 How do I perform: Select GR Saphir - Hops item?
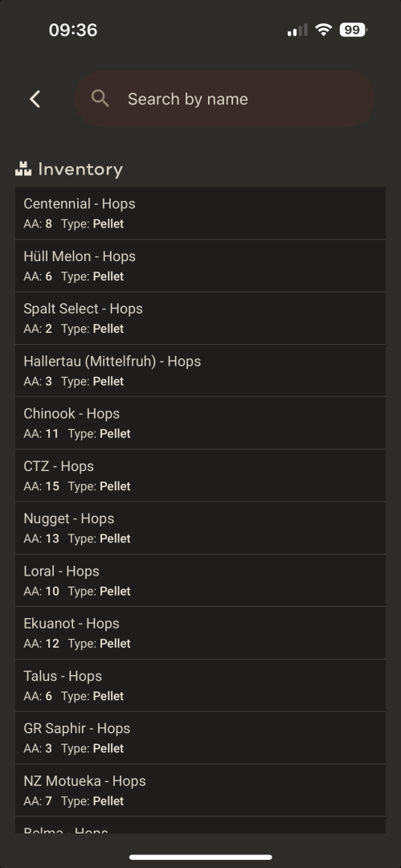201,738
